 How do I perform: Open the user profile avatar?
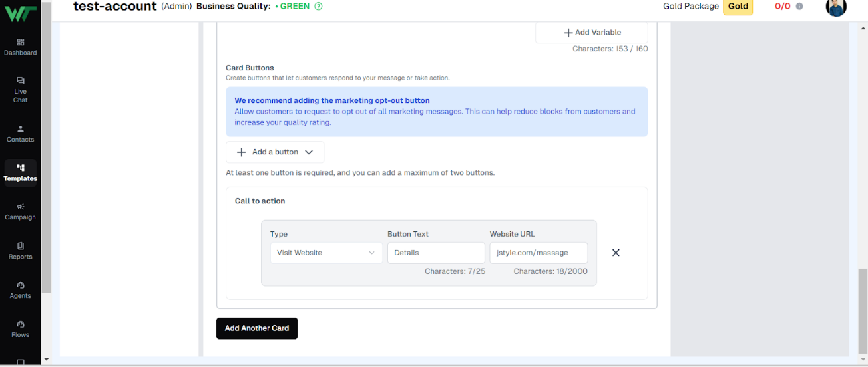[x=836, y=7]
